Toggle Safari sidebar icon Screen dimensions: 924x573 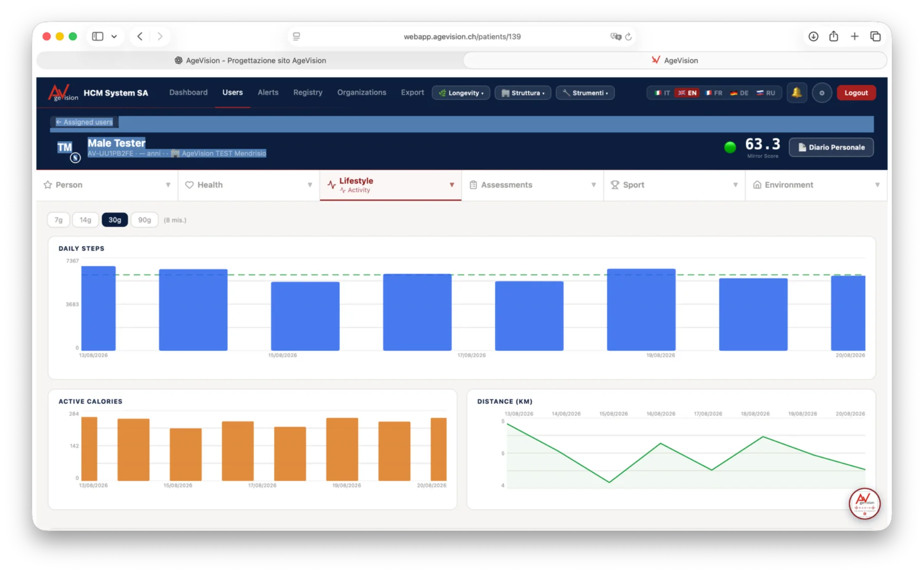click(98, 36)
